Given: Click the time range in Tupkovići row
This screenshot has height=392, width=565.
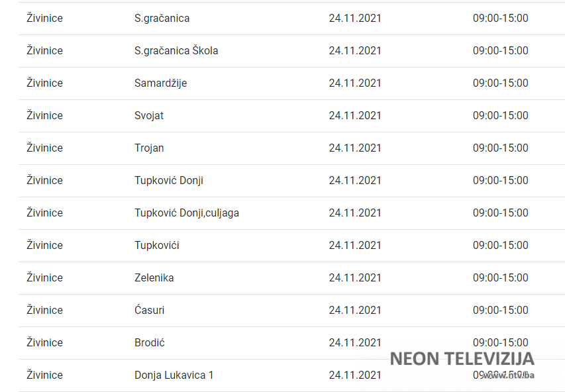Looking at the screenshot, I should click(x=500, y=246).
